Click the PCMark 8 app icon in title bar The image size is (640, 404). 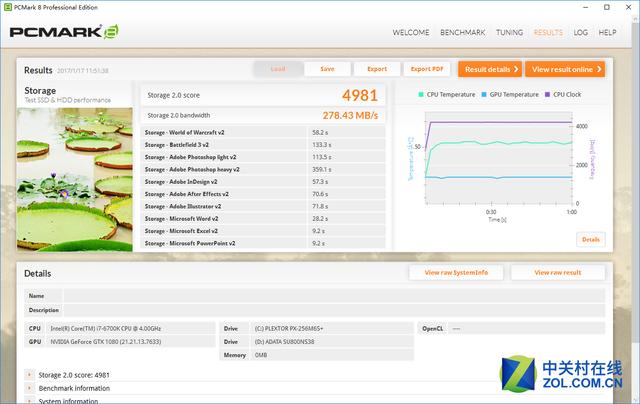pyautogui.click(x=8, y=7)
